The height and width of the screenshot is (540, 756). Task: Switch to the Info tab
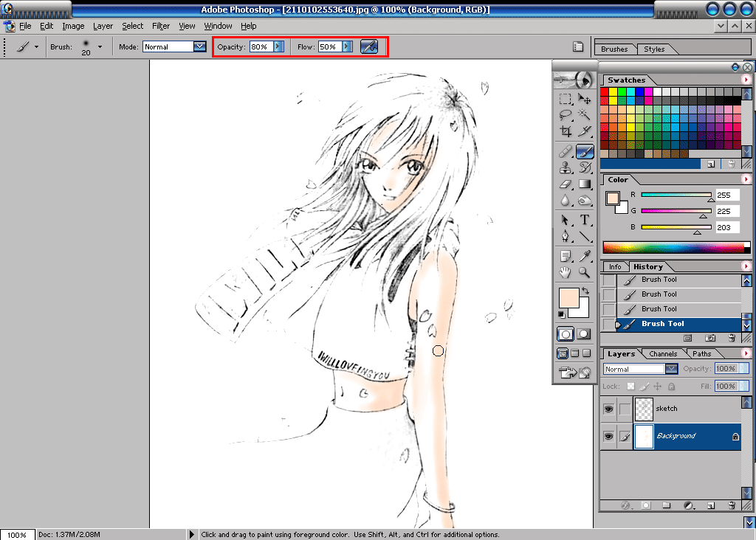pos(615,267)
